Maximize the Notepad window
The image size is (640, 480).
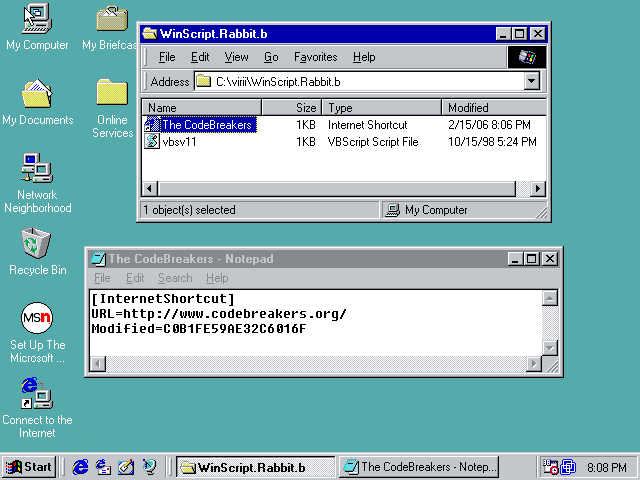532,259
